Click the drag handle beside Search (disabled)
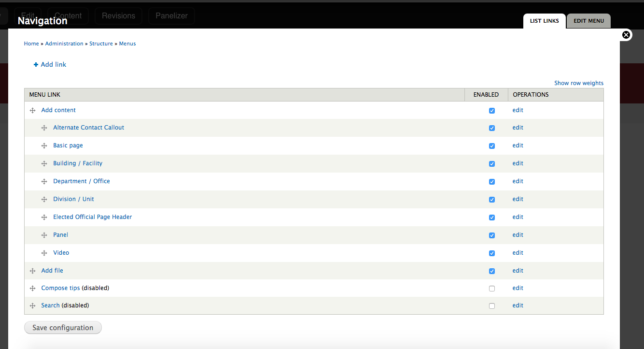The width and height of the screenshot is (644, 349). point(33,306)
